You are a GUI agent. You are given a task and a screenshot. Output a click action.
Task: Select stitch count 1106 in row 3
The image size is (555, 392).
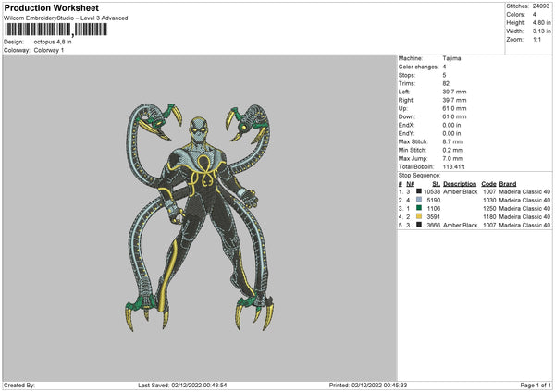(434, 208)
